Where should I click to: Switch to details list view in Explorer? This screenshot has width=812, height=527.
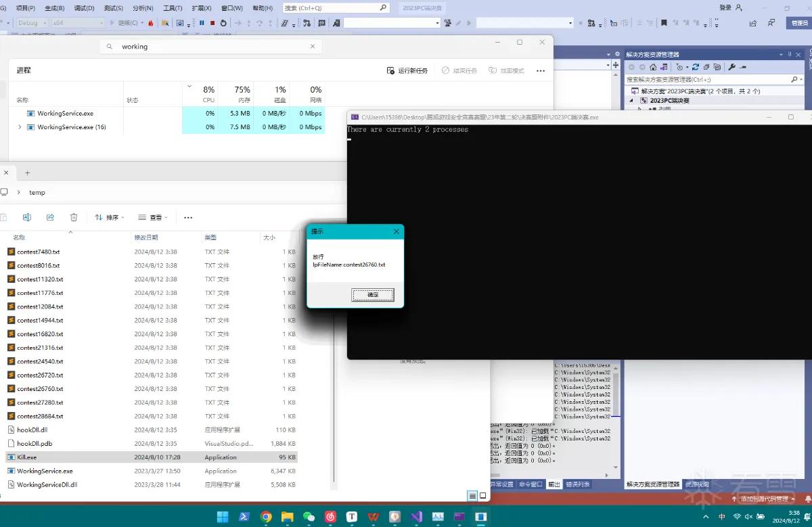click(x=472, y=496)
